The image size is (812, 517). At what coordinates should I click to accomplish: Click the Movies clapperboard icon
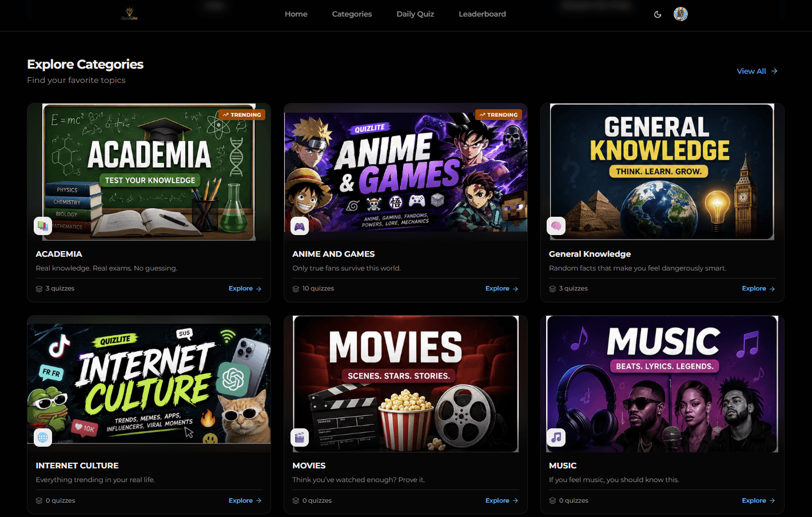(x=300, y=438)
